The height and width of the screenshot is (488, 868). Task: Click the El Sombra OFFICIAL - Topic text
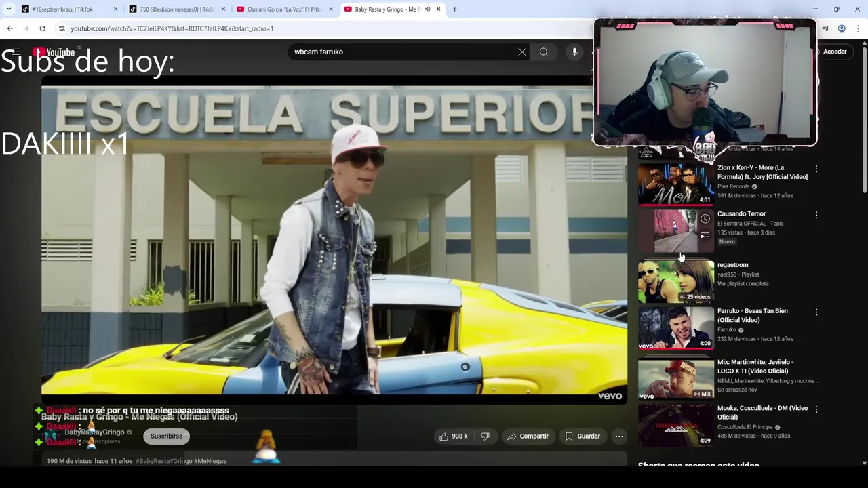pos(751,223)
